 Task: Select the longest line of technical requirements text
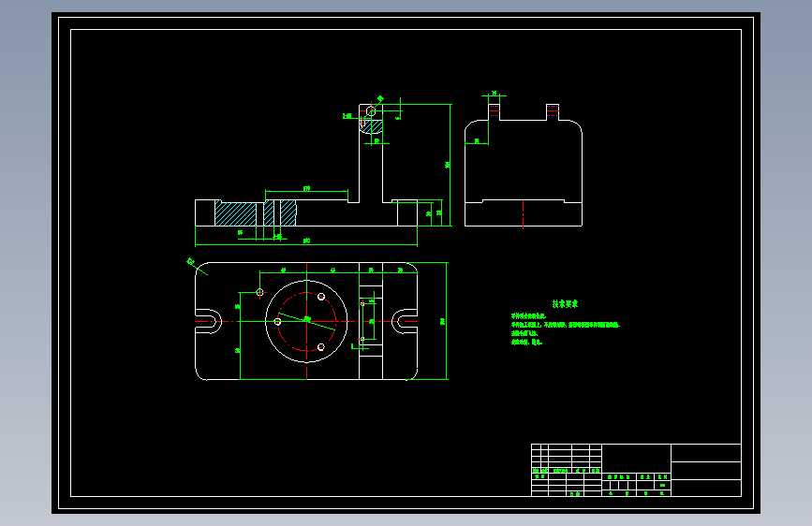pyautogui.click(x=566, y=325)
